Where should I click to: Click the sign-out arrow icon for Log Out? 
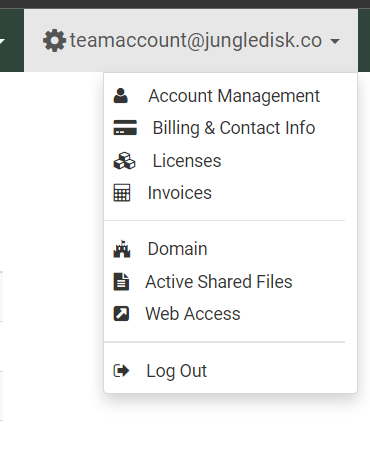coord(121,371)
